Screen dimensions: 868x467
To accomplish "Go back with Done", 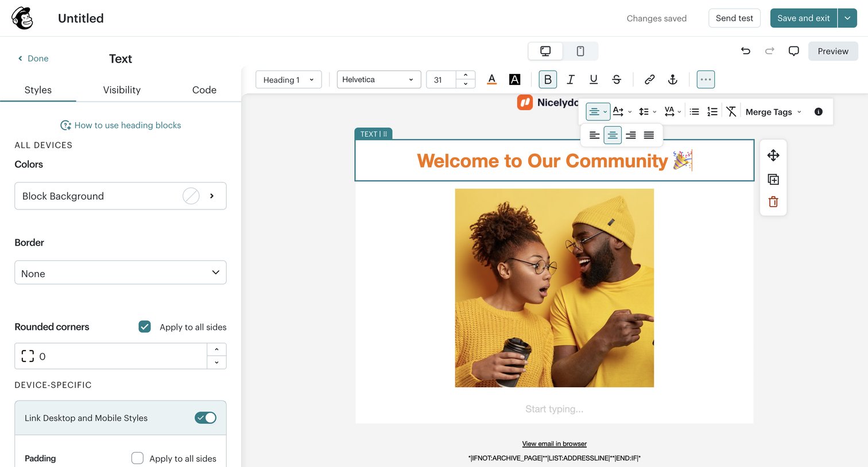I will [33, 59].
